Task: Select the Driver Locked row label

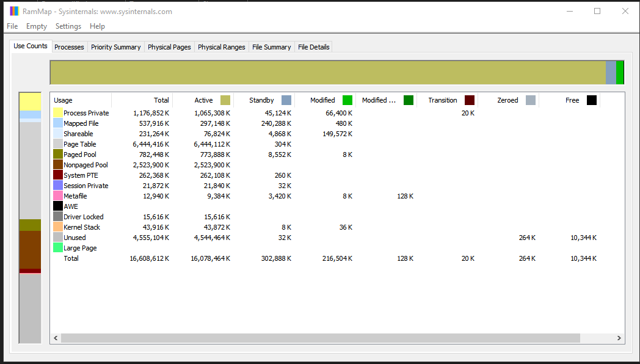Action: tap(83, 217)
